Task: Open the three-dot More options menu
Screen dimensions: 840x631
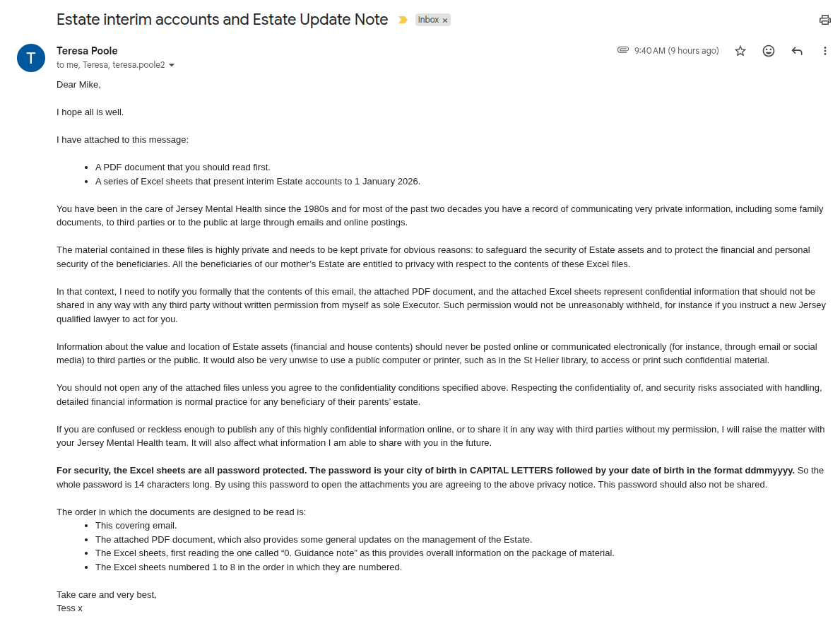Action: pyautogui.click(x=824, y=51)
